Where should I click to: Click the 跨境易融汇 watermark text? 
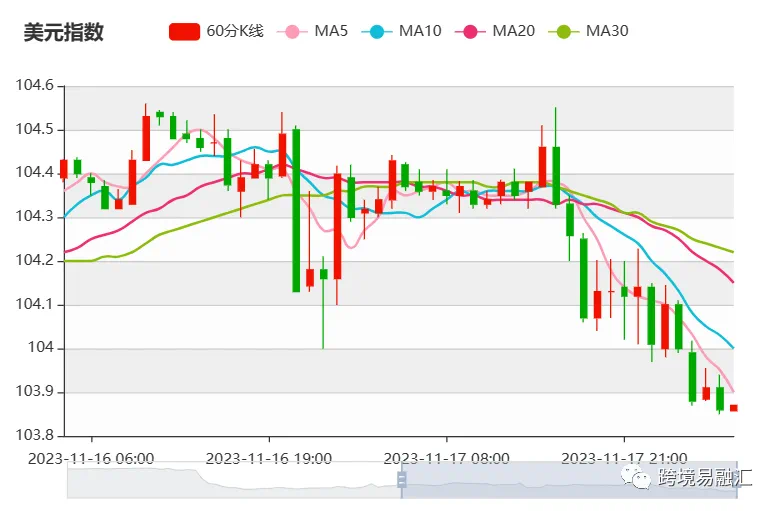point(703,478)
